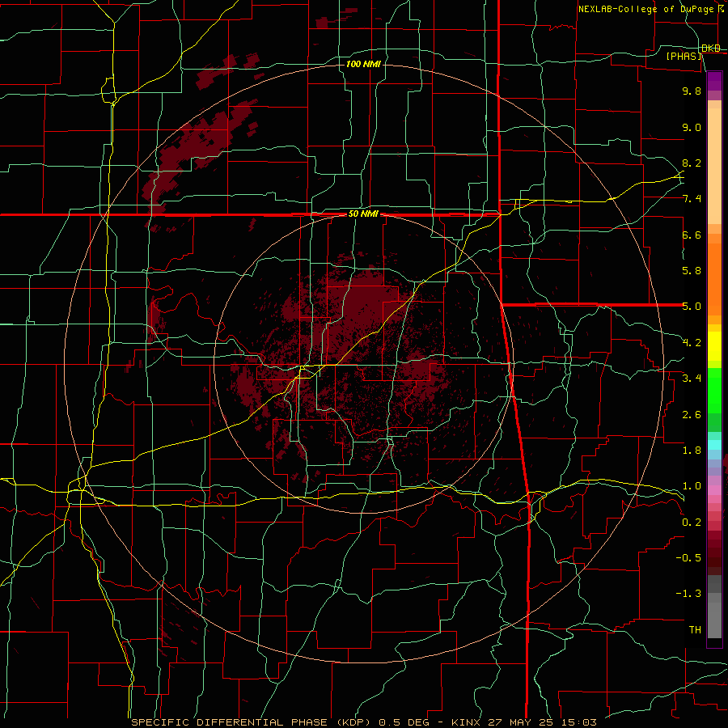Select the light peach swatch in the color bar
The height and width of the screenshot is (728, 728).
[x=714, y=166]
